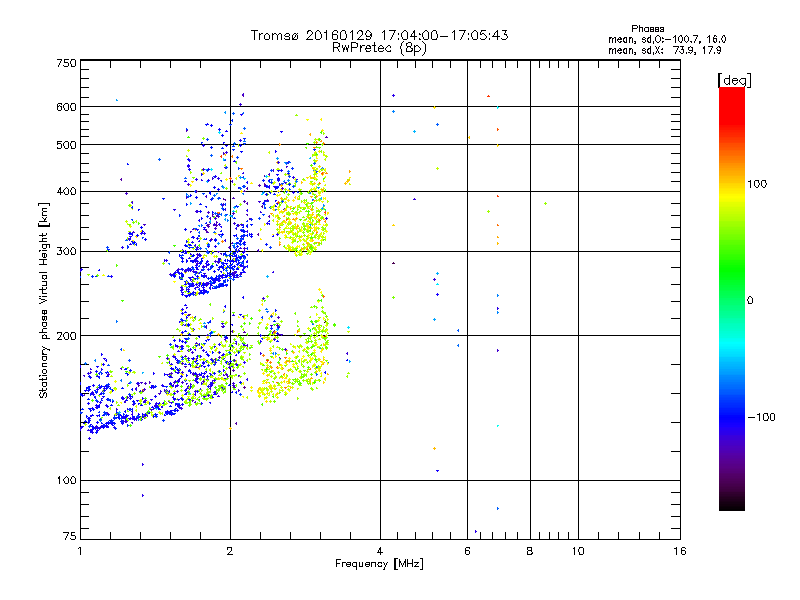The width and height of the screenshot is (800, 600).
Task: Click the y-axis tick label '600'
Action: point(66,107)
